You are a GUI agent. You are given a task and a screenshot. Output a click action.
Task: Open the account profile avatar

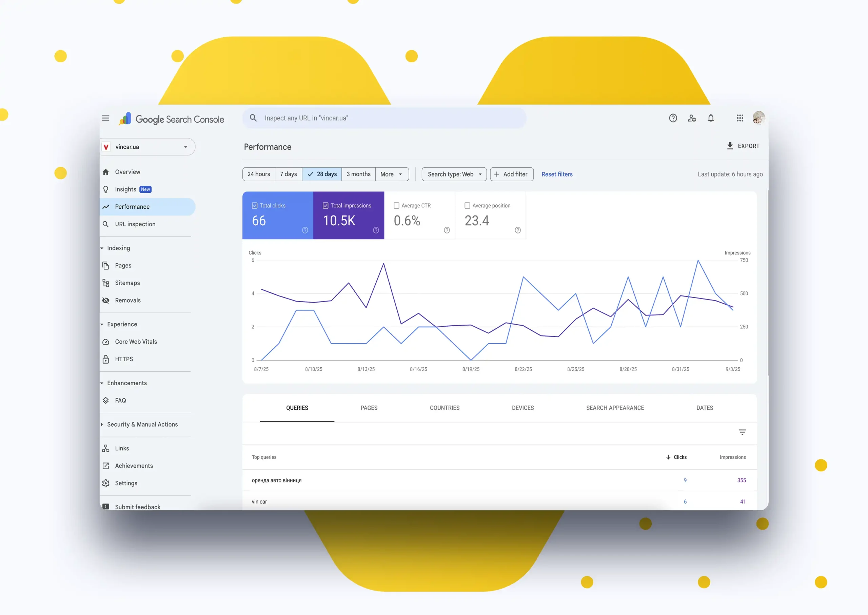(x=759, y=118)
